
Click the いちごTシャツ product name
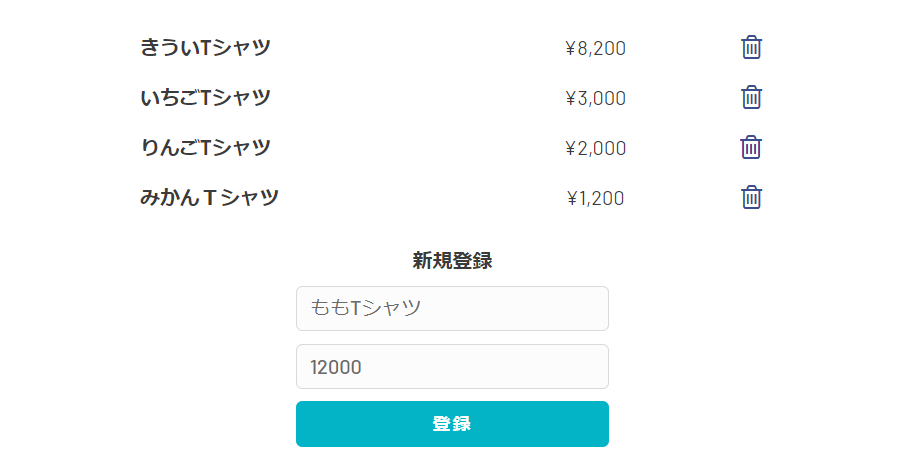(x=206, y=98)
